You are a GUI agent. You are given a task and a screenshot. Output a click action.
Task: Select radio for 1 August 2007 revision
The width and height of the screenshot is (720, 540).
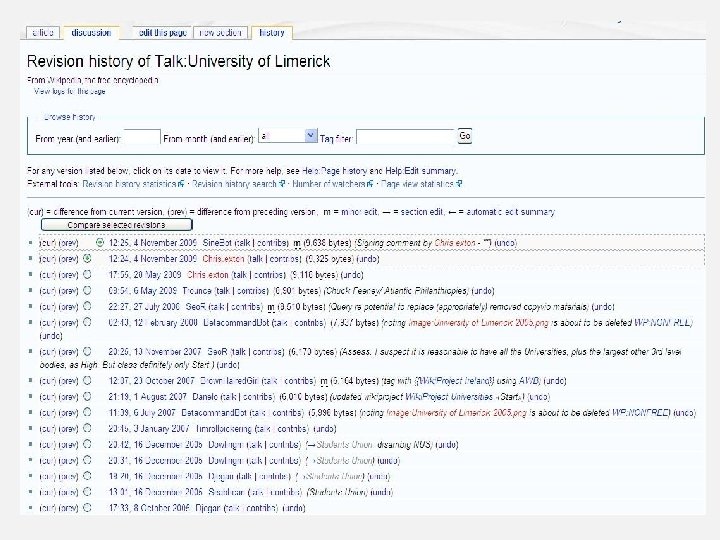click(x=87, y=396)
